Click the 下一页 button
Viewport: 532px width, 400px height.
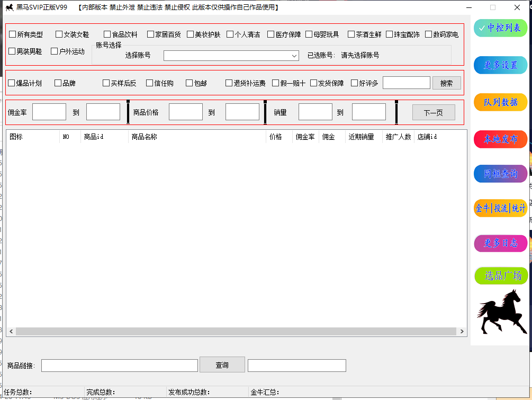(434, 112)
